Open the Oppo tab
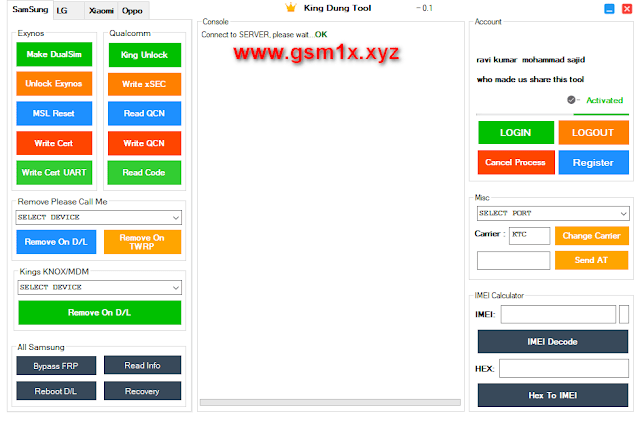The height and width of the screenshot is (422, 640). coord(133,11)
